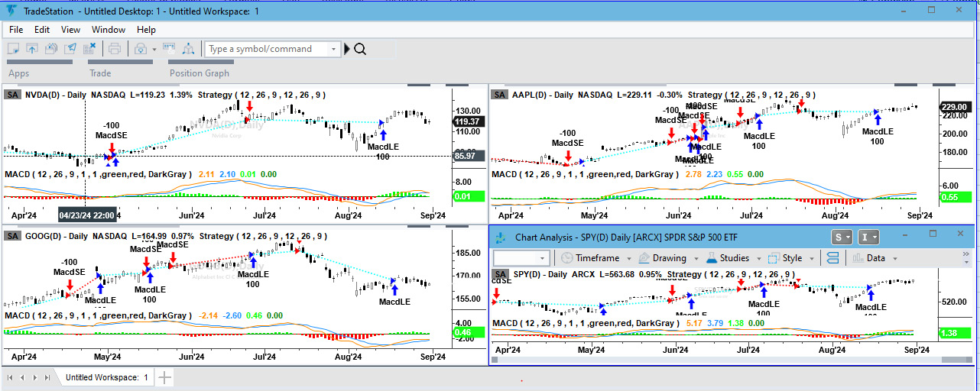Click the blue window-linking icon in Chart Analysis
Screen dimensions: 980x391
[x=832, y=258]
